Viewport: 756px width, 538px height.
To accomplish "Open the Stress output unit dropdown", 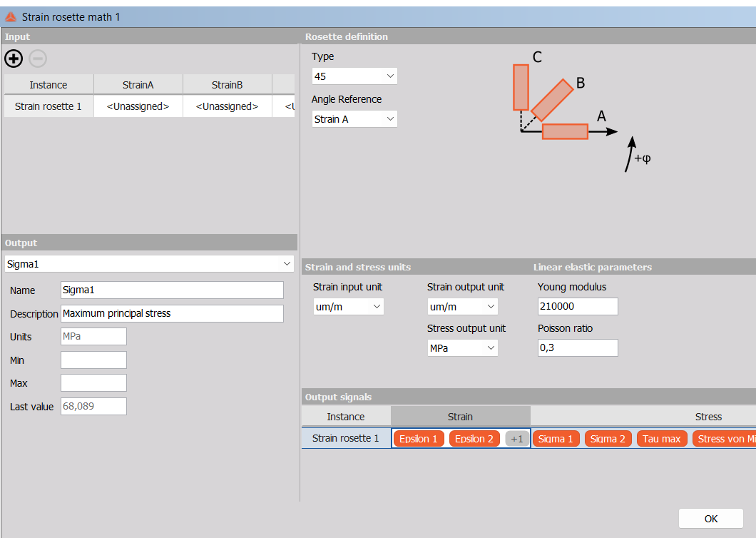I will click(x=462, y=348).
